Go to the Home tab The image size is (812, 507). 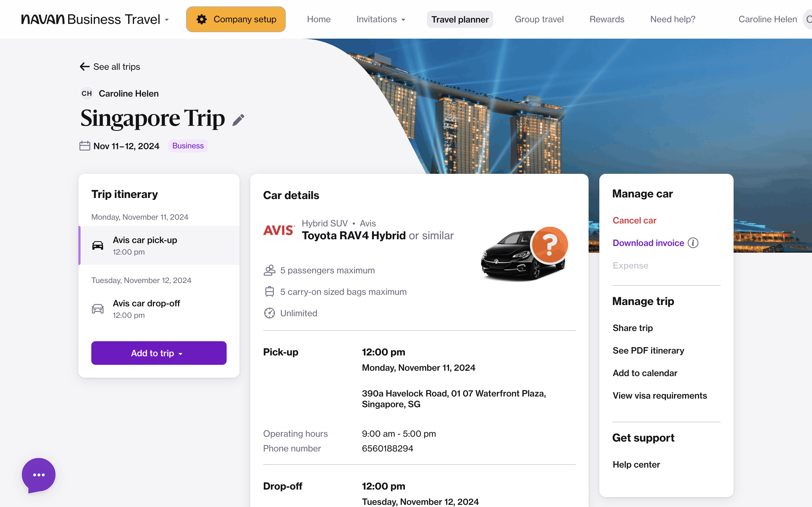[x=318, y=19]
